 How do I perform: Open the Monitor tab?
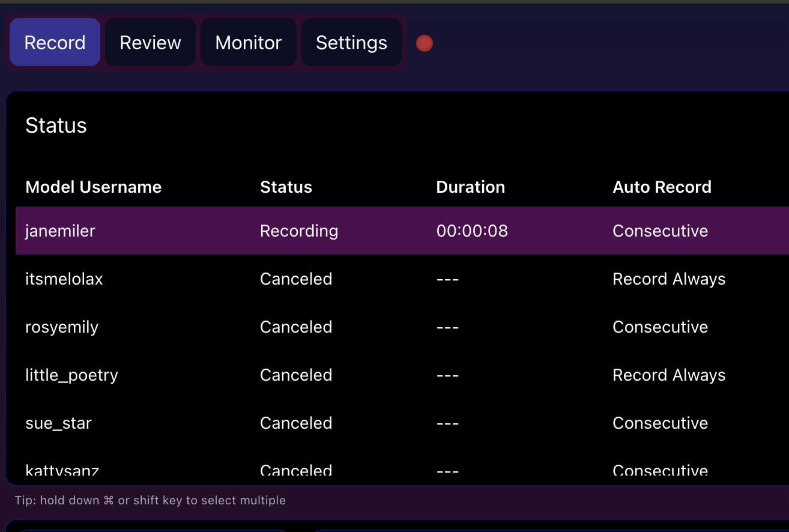pyautogui.click(x=248, y=42)
